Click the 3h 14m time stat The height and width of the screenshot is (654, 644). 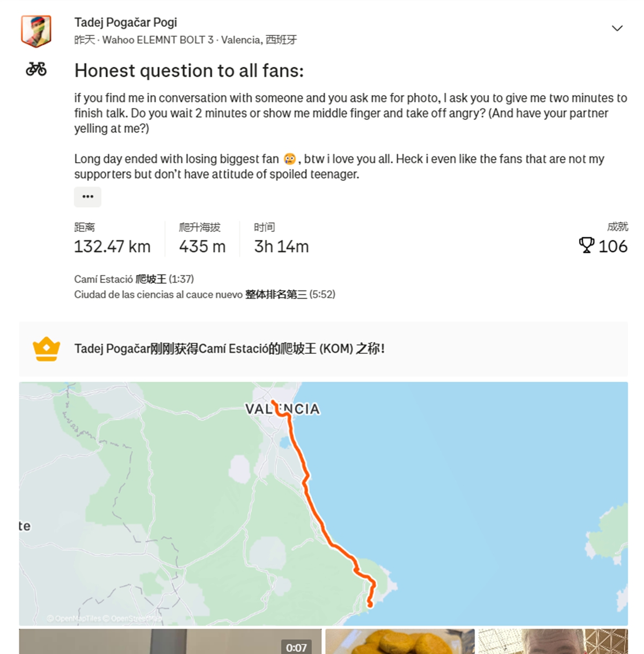coord(281,246)
